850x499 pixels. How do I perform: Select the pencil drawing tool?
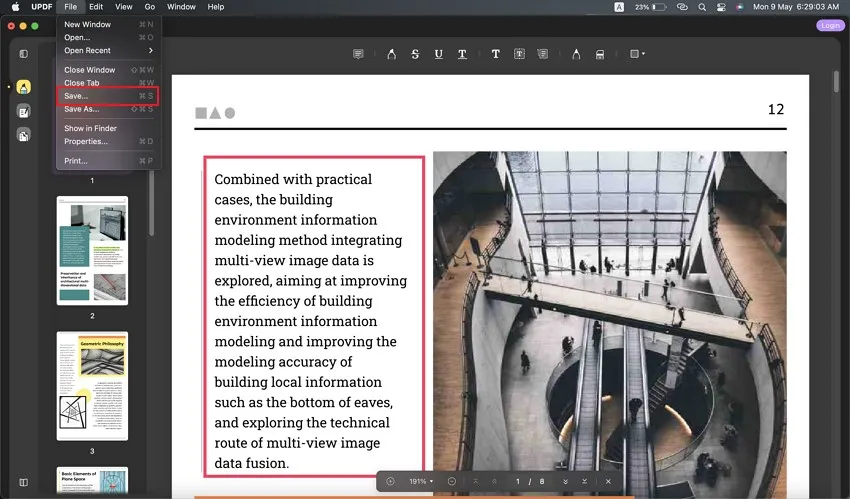576,54
